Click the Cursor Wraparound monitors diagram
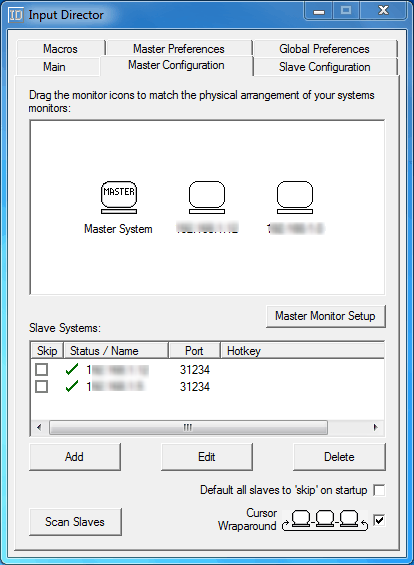Image resolution: width=414 pixels, height=565 pixels. point(325,520)
